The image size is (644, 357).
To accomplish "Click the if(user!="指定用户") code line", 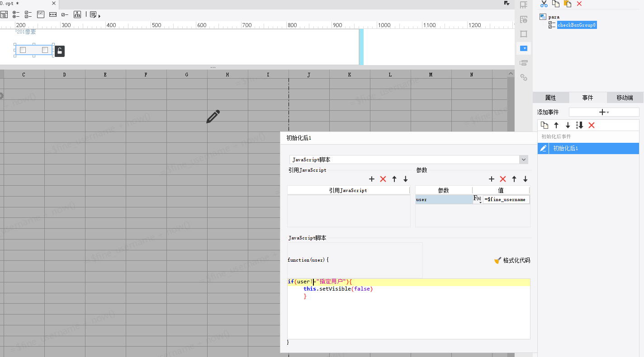I will (320, 282).
